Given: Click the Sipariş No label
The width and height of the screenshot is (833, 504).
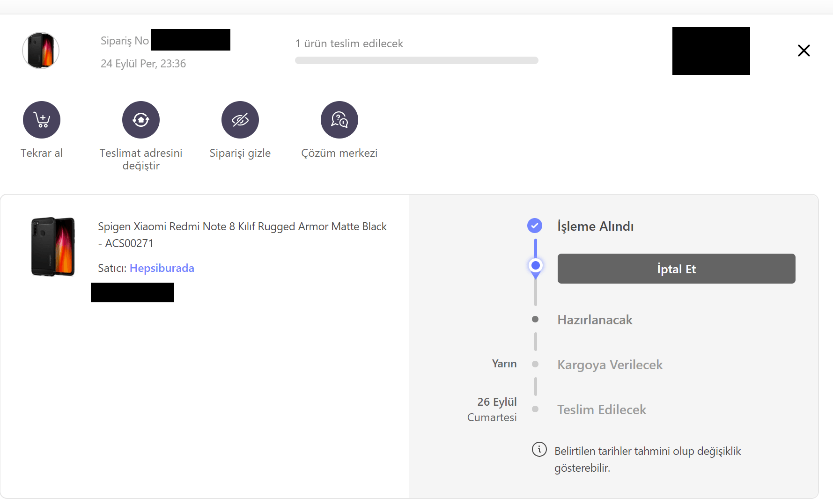Looking at the screenshot, I should [125, 41].
